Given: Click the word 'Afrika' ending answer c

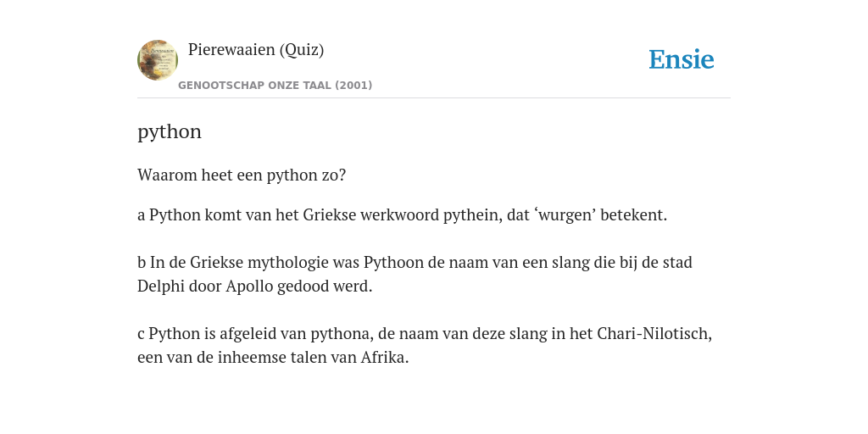Looking at the screenshot, I should [384, 358].
